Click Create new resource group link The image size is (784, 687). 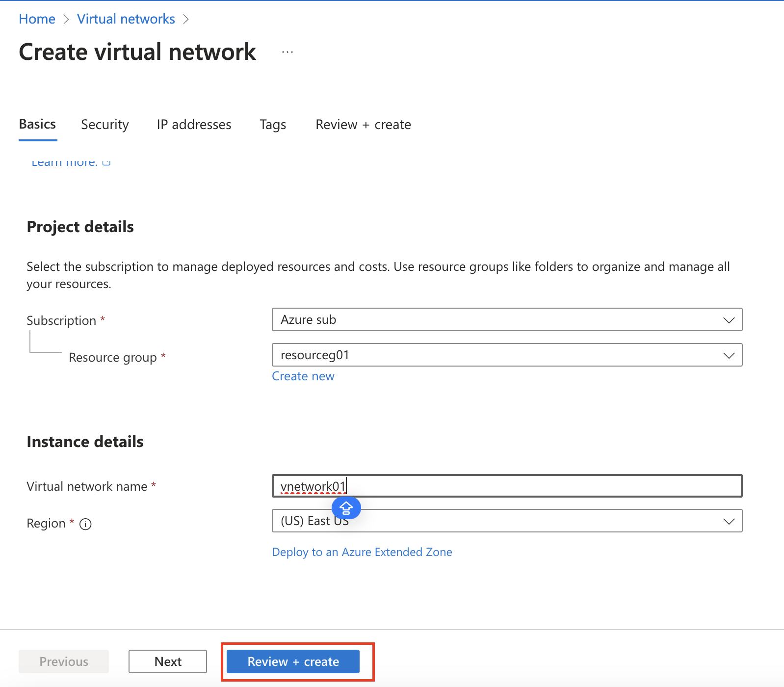point(303,376)
